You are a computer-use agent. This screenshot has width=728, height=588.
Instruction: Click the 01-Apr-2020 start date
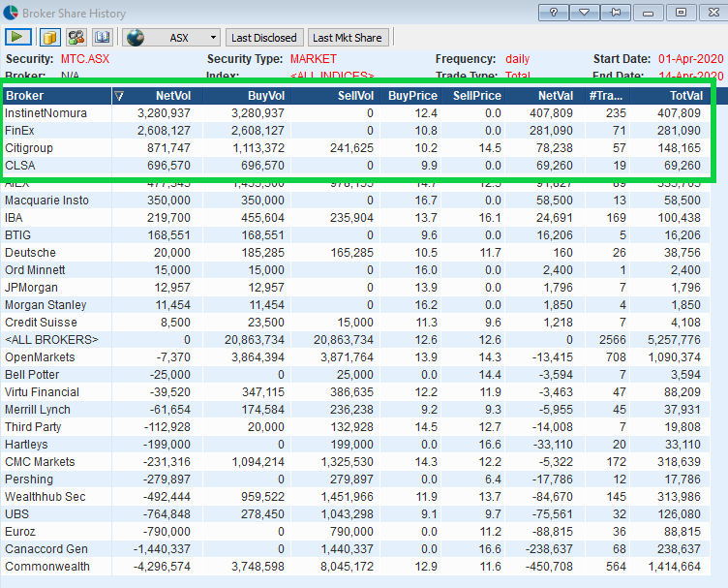click(691, 59)
